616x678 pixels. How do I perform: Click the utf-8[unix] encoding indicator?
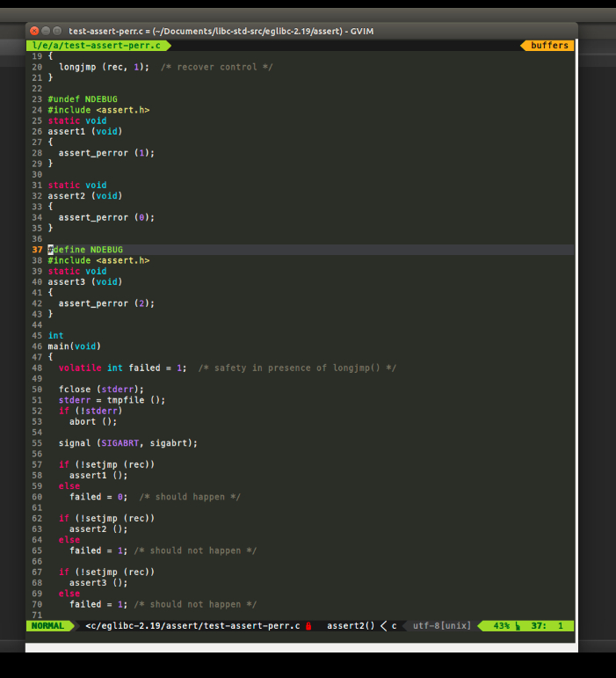pos(442,626)
